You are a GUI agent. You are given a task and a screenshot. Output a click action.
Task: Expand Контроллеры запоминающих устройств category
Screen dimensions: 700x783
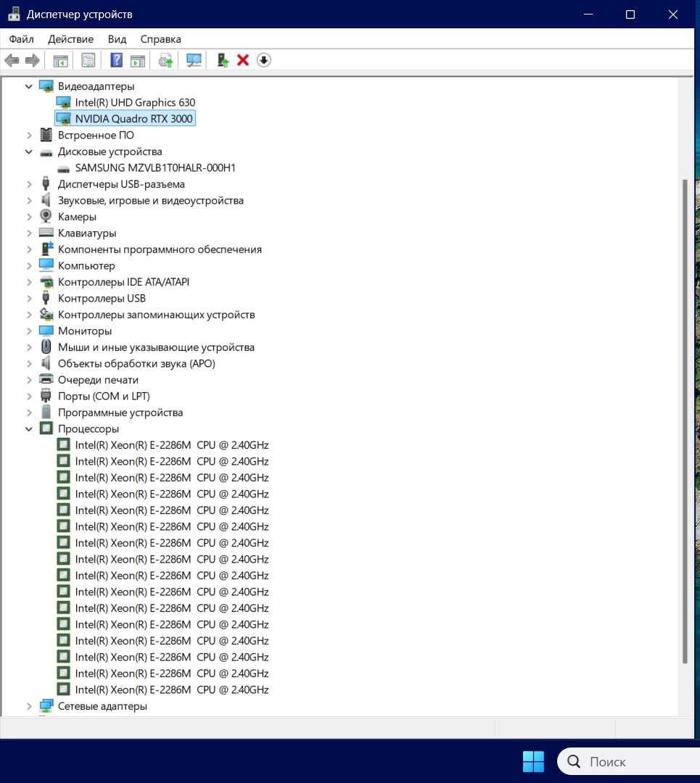click(29, 315)
